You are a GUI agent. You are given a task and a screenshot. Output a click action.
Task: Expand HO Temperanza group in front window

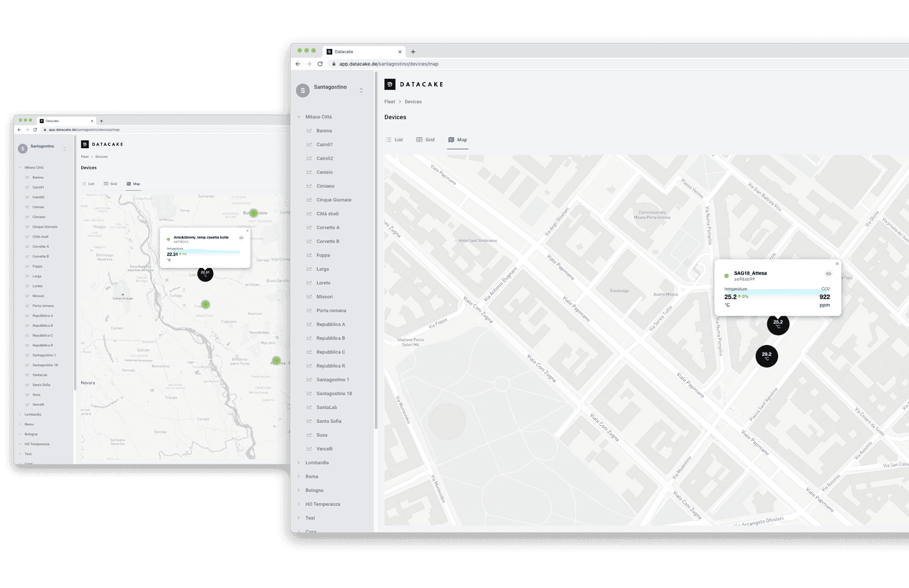[x=299, y=504]
